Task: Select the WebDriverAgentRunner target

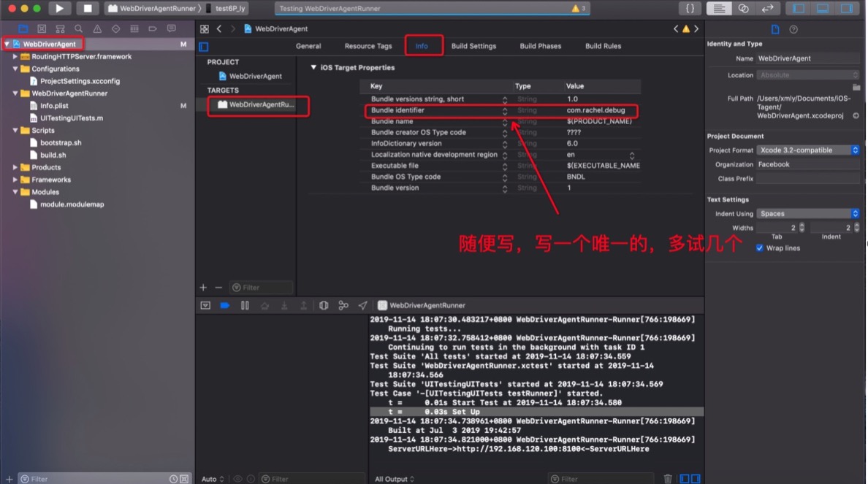Action: click(260, 104)
